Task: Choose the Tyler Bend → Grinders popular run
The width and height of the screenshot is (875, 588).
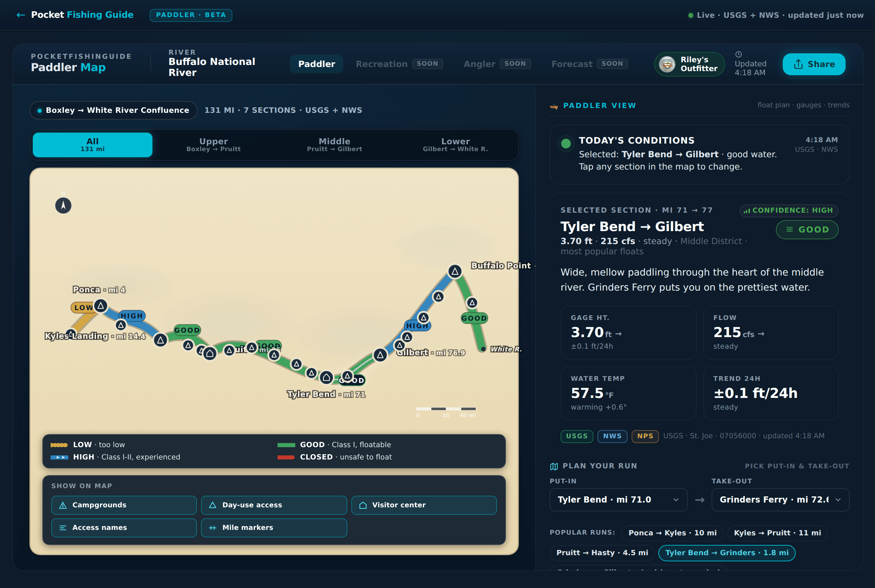Action: (727, 553)
